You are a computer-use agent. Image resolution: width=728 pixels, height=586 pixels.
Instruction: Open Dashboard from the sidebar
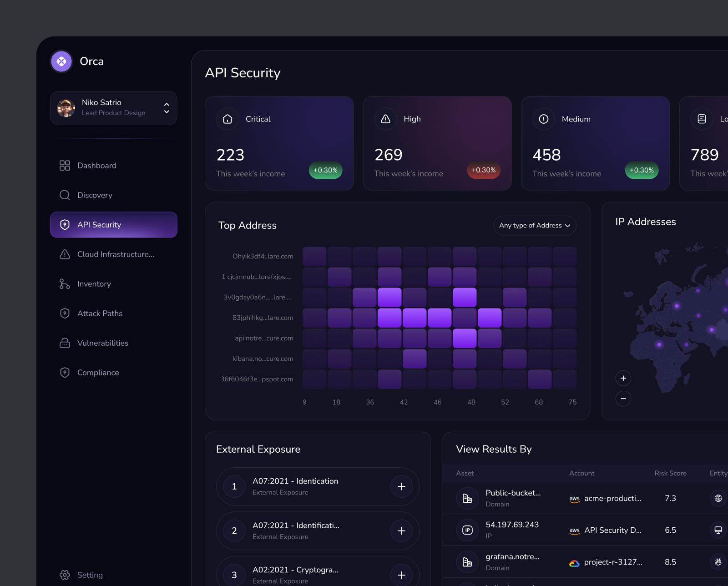tap(114, 166)
